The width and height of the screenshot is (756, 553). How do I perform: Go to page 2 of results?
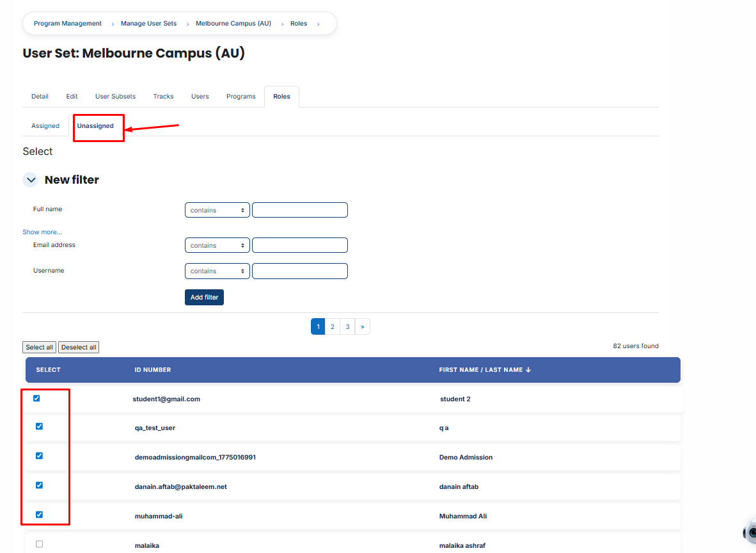[332, 326]
